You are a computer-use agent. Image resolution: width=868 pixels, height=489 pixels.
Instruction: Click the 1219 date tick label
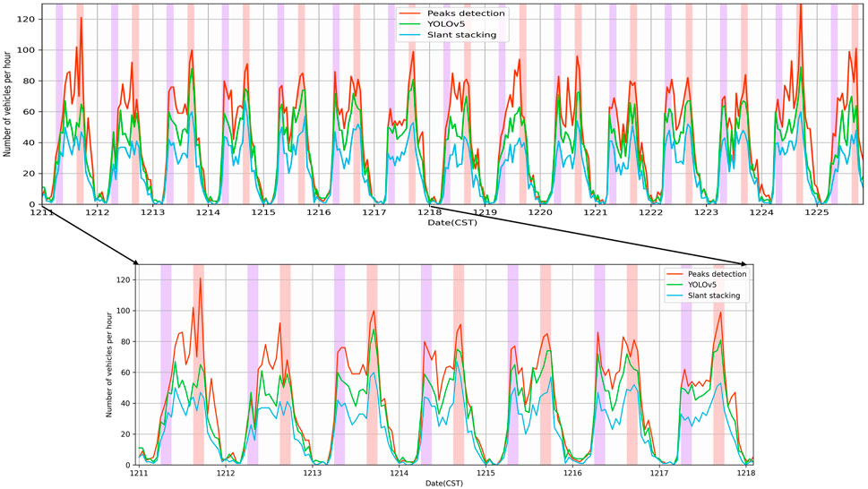pos(485,212)
